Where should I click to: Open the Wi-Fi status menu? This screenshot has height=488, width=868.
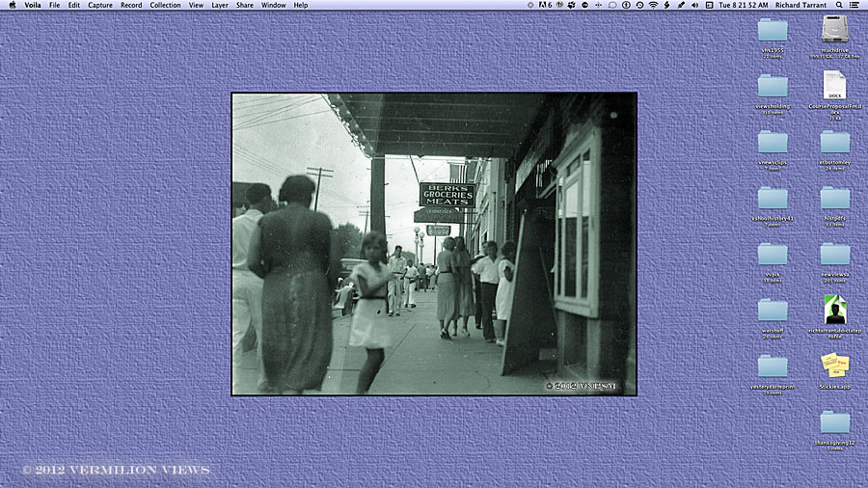653,5
